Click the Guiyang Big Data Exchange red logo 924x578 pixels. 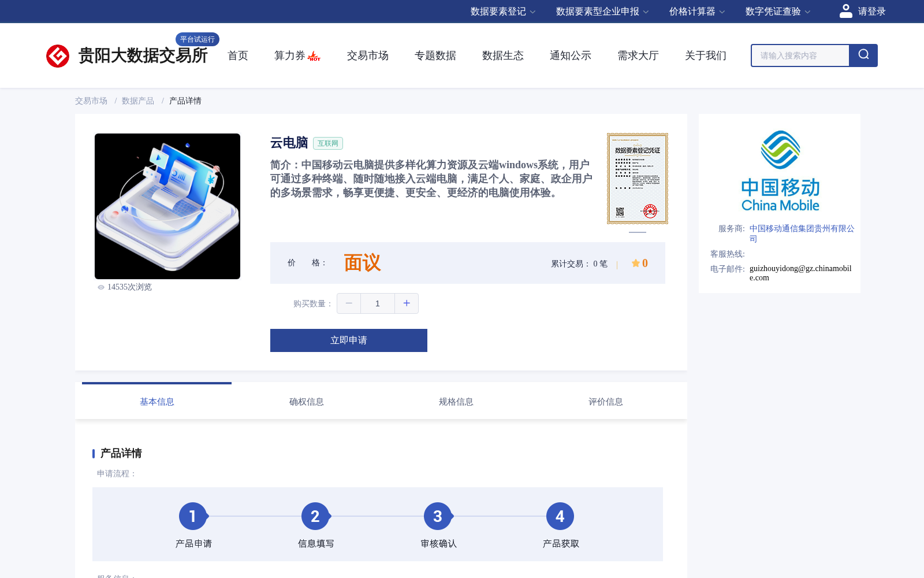click(x=58, y=56)
